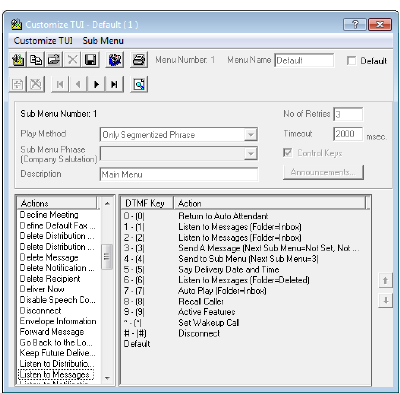Image resolution: width=400 pixels, height=393 pixels.
Task: Click the Help question mark button
Action: pos(355,24)
